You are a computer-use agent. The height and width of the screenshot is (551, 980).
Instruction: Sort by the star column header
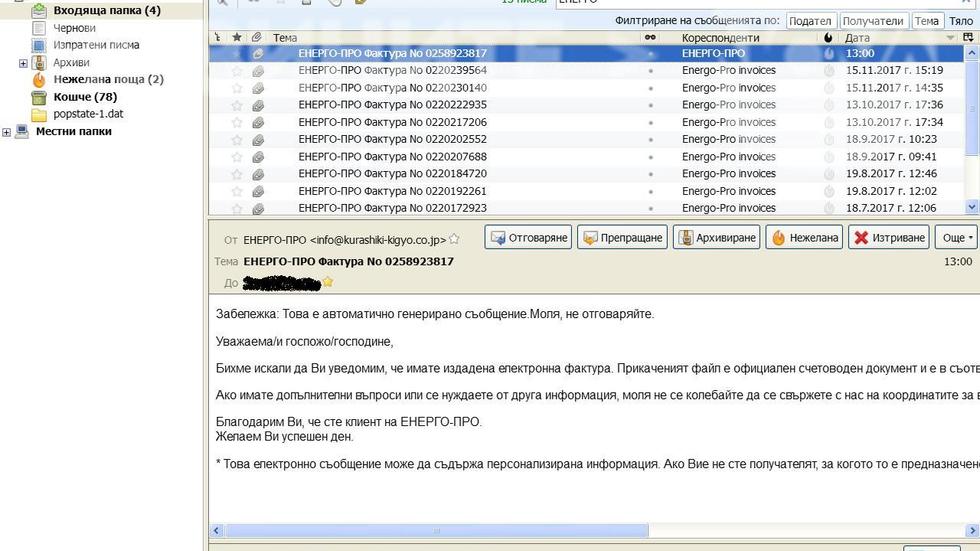(x=237, y=37)
